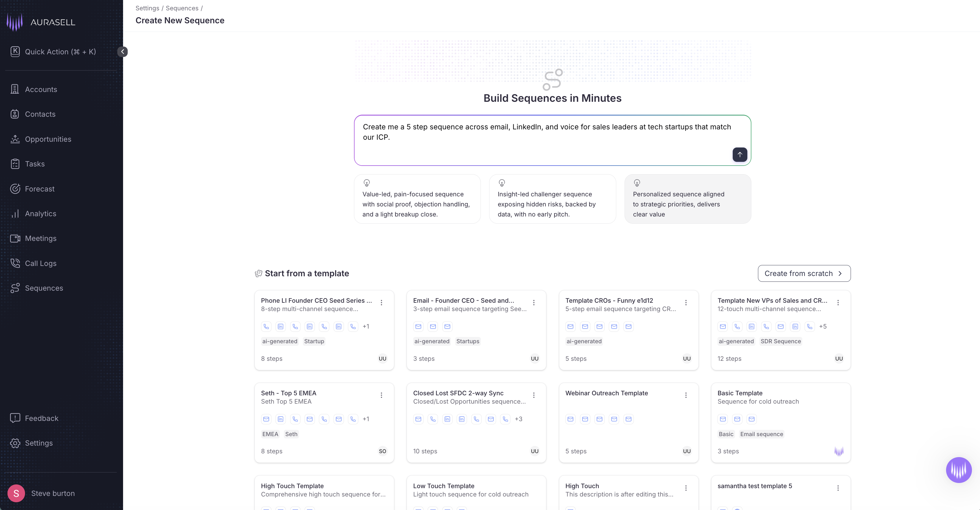Open options menu for Seth - Top 5 EMEA

[381, 395]
